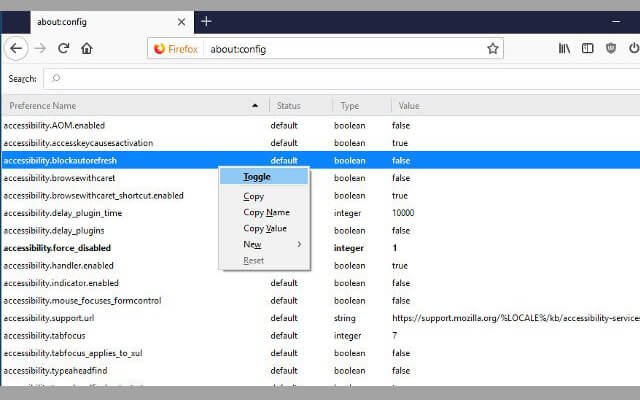
Task: Select accessibility.support.url preference
Action: pyautogui.click(x=321, y=318)
